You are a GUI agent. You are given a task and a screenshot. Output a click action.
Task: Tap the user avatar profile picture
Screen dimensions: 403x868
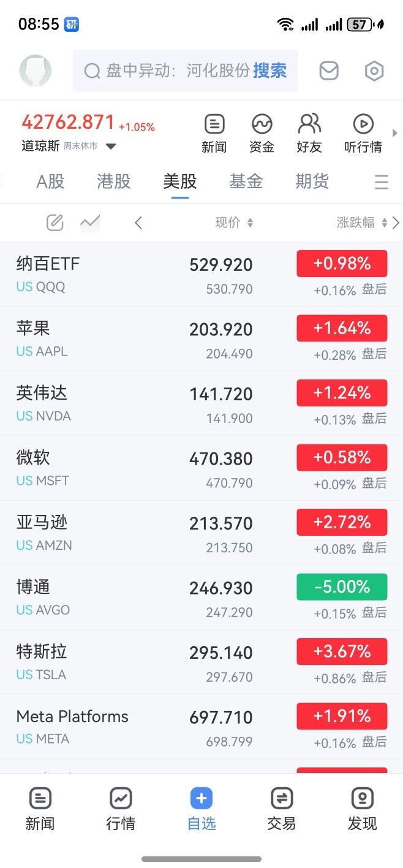[36, 71]
